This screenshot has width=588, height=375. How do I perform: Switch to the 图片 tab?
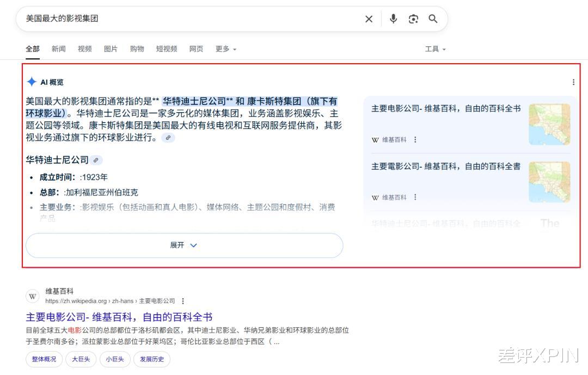[111, 48]
